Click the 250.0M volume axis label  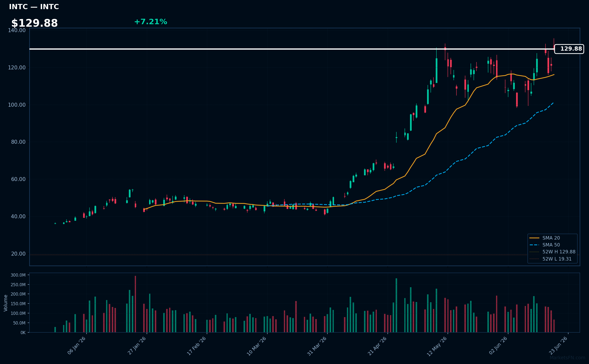point(18,285)
